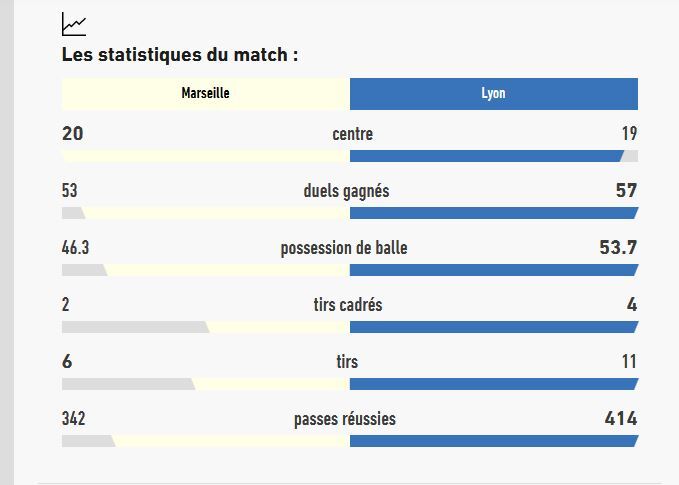Viewport: 679px width, 485px height.
Task: Click Marseille's yellow centre bar
Action: coord(206,156)
